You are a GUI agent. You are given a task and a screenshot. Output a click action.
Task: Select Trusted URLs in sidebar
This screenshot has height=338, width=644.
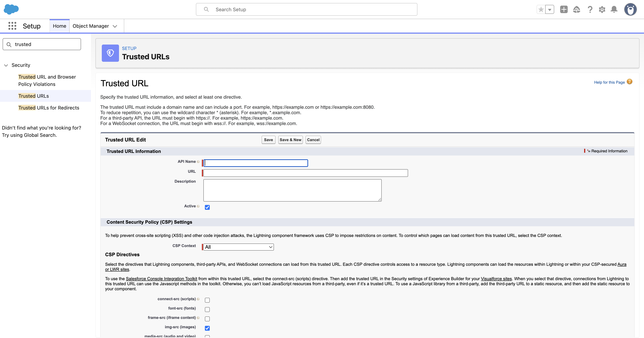[33, 96]
